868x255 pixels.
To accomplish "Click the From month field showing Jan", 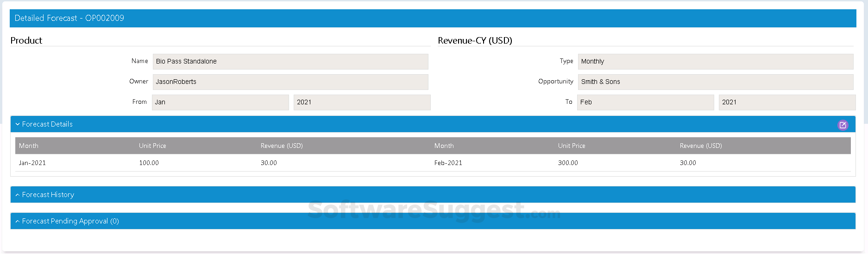I will [220, 102].
